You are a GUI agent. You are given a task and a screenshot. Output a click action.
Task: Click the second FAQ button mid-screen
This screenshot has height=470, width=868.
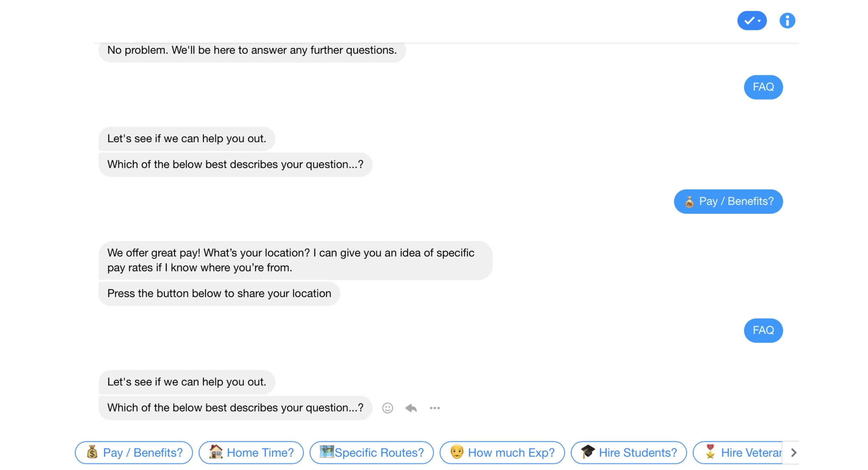point(763,329)
